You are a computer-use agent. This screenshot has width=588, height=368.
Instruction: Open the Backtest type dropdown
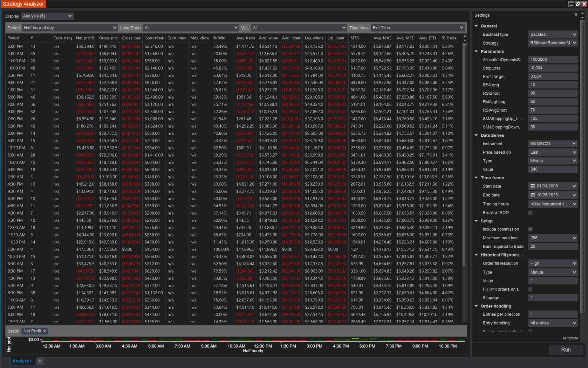pos(553,34)
